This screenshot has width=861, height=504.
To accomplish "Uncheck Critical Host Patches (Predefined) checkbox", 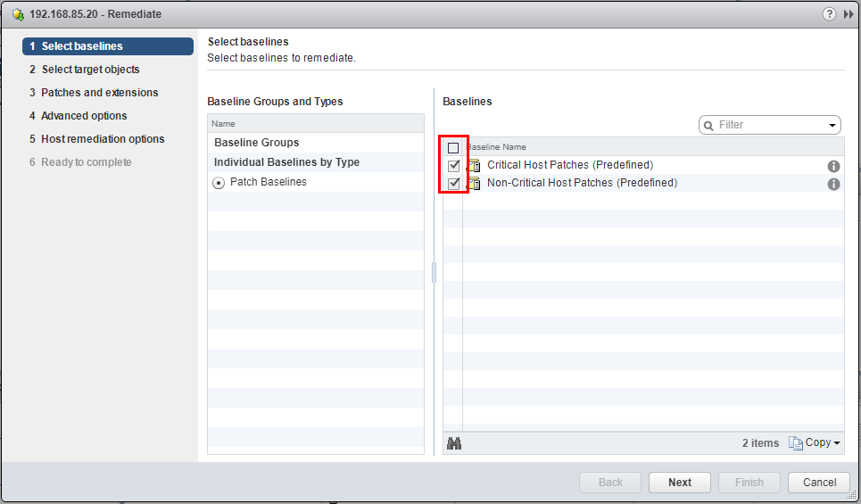I will tap(453, 165).
